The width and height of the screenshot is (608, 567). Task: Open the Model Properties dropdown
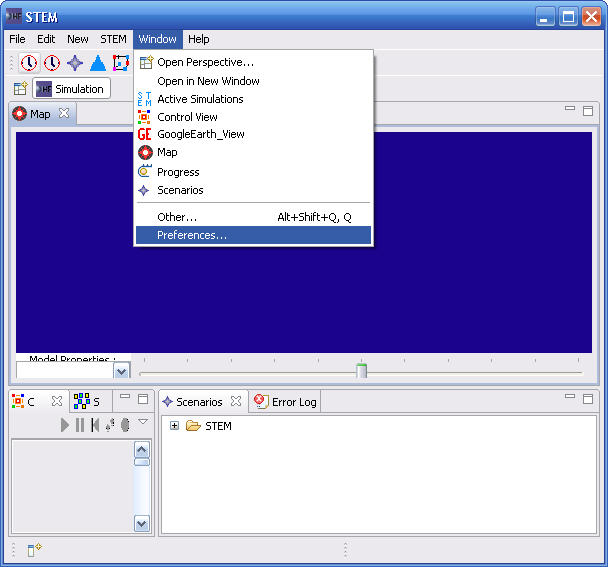[x=122, y=371]
